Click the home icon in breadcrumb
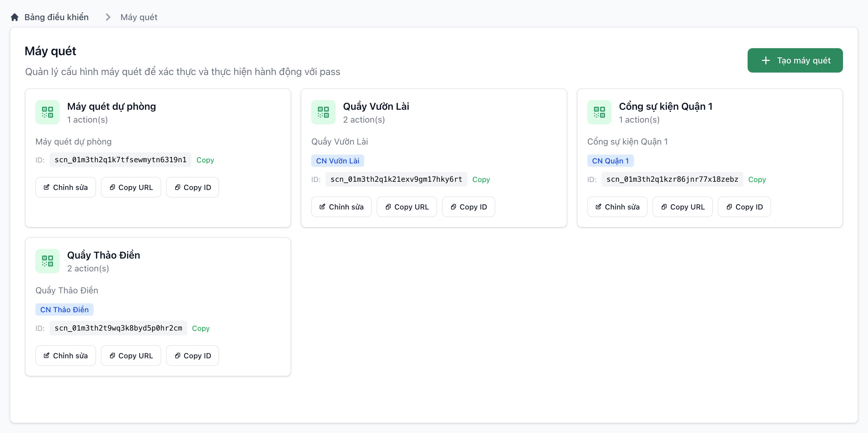Viewport: 868px width, 433px height. point(15,17)
